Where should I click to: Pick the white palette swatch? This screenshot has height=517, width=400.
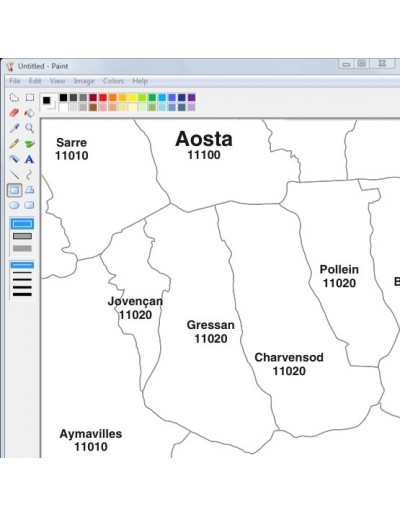(63, 107)
